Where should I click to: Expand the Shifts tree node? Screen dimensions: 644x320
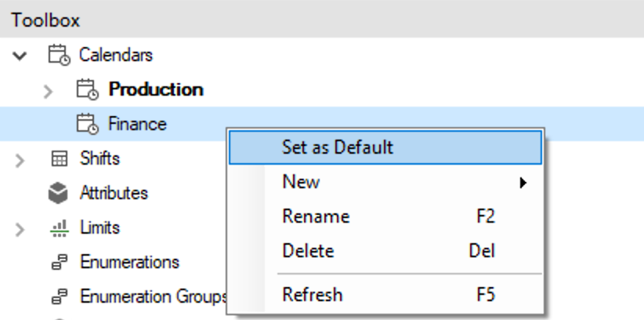pos(20,161)
